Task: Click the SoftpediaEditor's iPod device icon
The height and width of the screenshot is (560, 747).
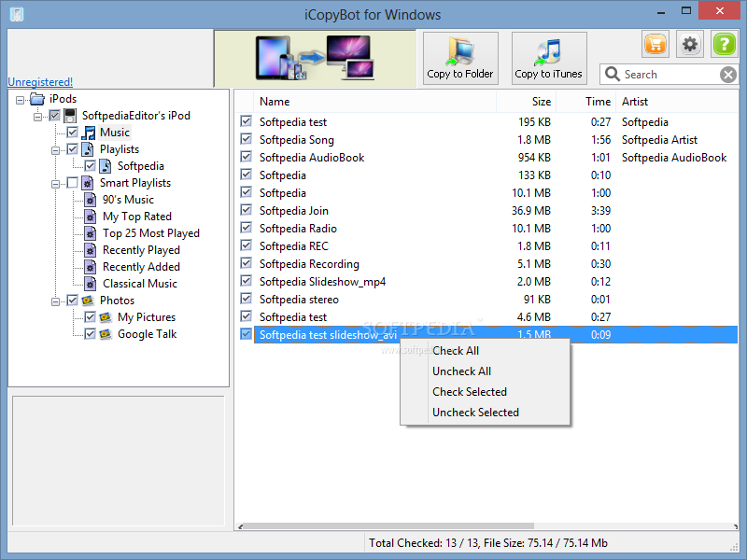Action: point(70,116)
